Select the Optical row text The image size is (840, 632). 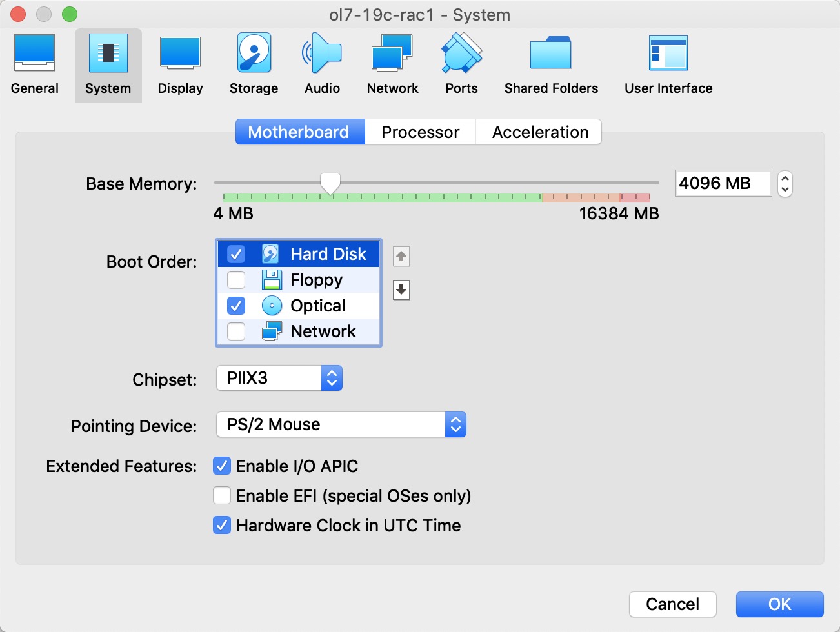coord(318,306)
